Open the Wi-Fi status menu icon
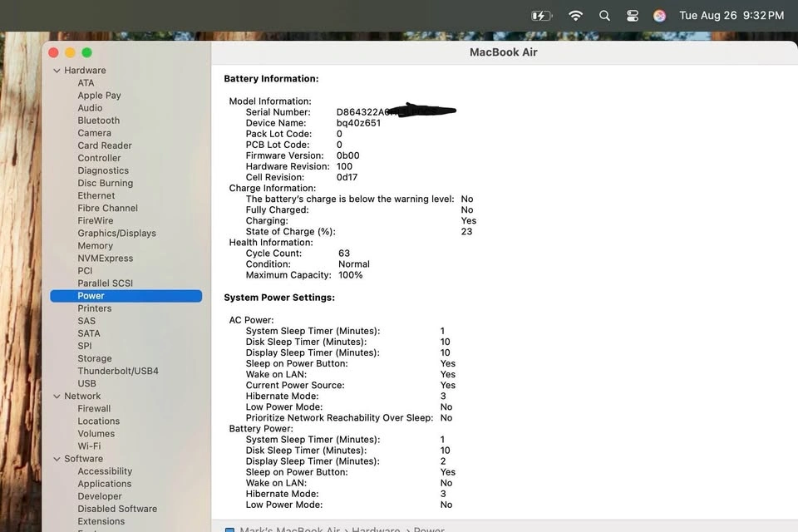This screenshot has width=798, height=532. pos(575,16)
